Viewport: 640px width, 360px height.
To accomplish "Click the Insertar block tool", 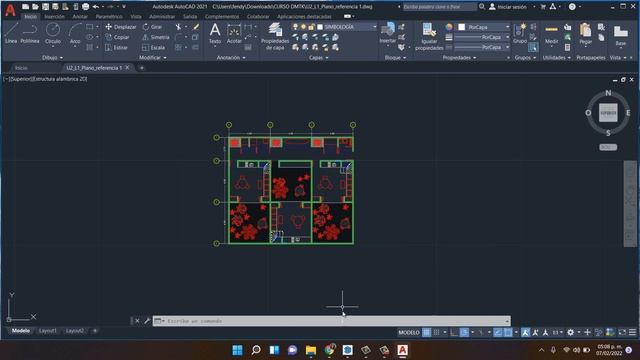I will [388, 33].
